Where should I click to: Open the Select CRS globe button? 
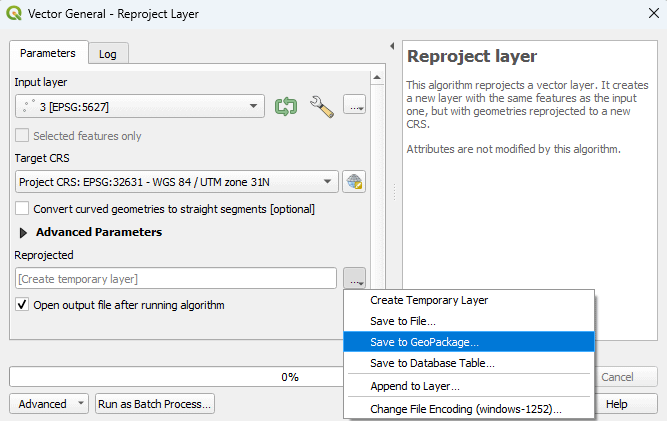(x=354, y=182)
